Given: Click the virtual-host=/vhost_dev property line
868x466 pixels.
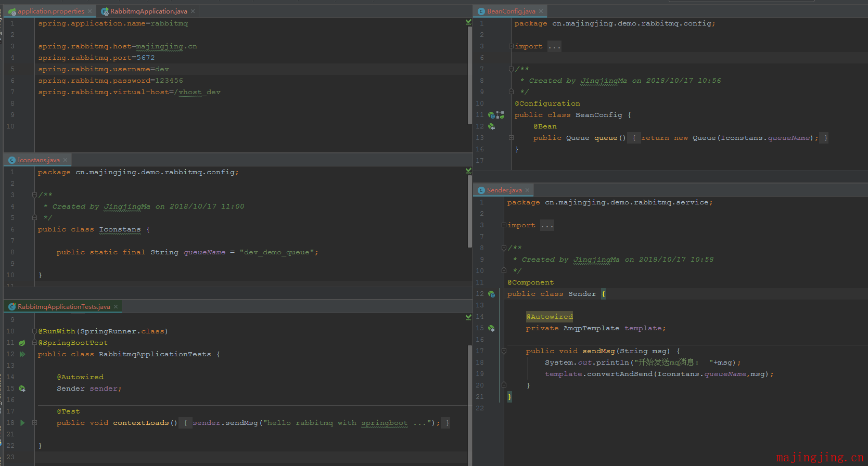Looking at the screenshot, I should coord(129,92).
